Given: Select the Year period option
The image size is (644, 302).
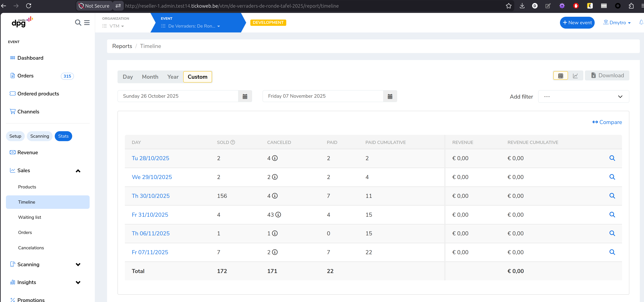Looking at the screenshot, I should point(173,77).
